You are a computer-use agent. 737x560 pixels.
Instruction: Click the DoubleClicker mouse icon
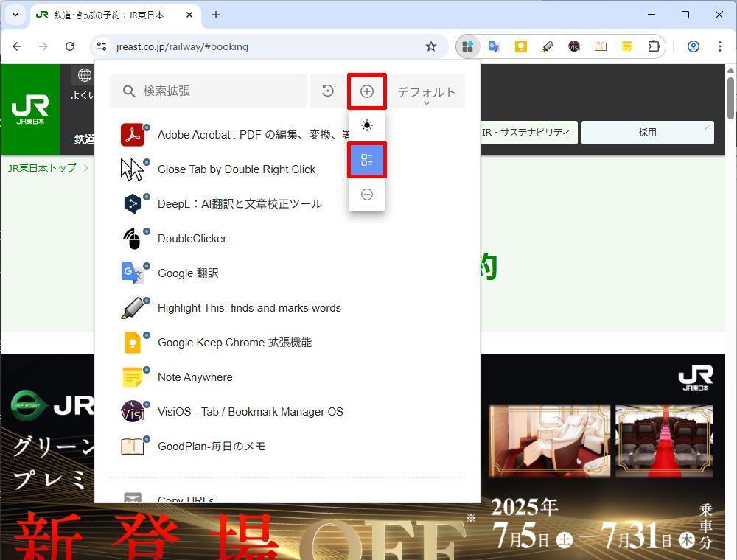tap(133, 239)
